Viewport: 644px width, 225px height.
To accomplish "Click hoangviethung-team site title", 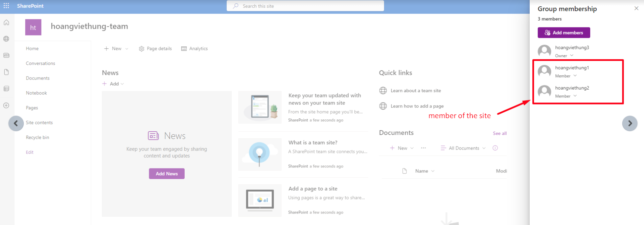I will [x=89, y=26].
